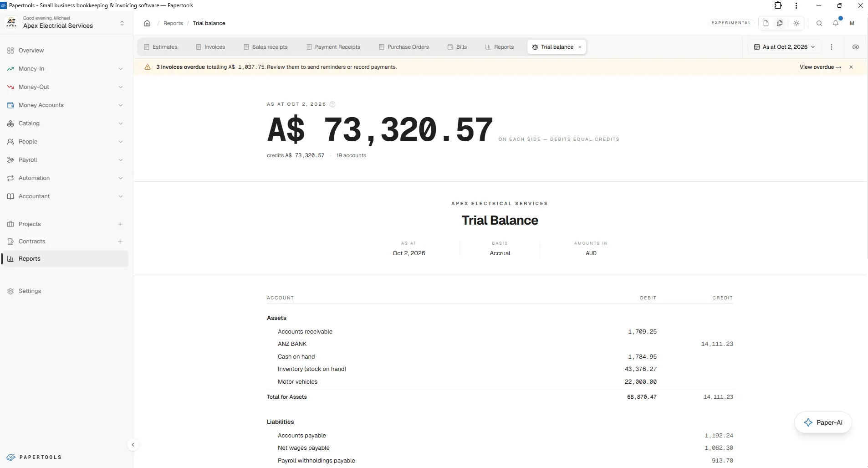Toggle the eye preview icon

856,47
